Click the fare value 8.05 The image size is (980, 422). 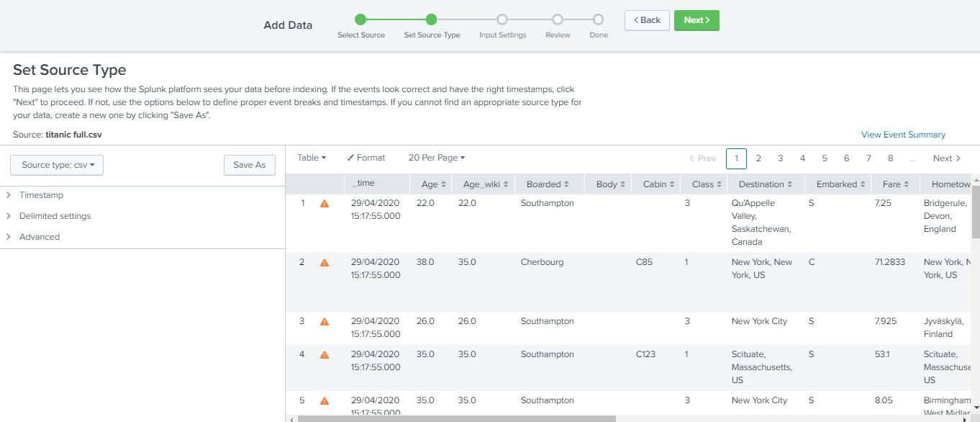tap(884, 400)
